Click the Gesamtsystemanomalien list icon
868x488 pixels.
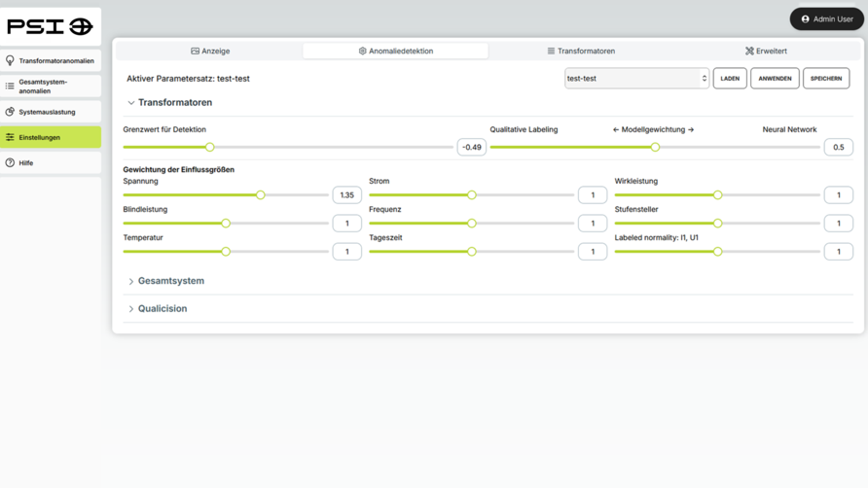pos(11,87)
